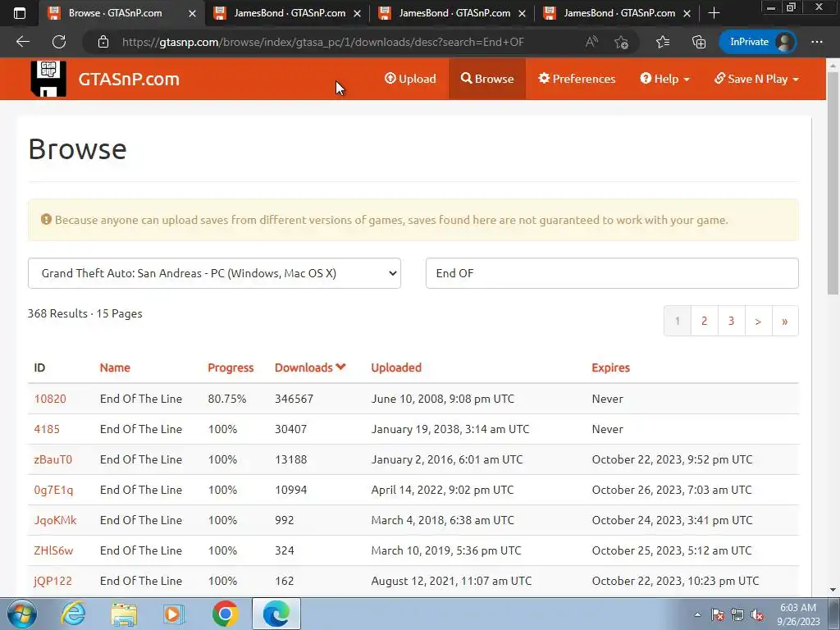Click the muted volume tray icon
Image resolution: width=840 pixels, height=630 pixels.
757,615
